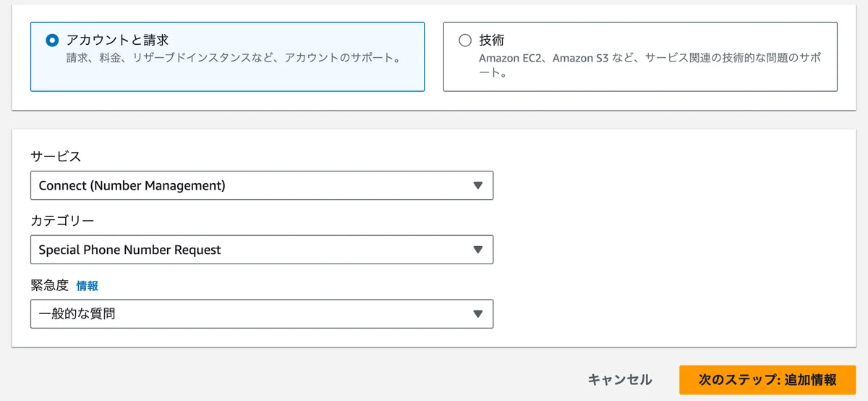Open the 情報 link next to 緊急度
The height and width of the screenshot is (401, 868).
coord(87,286)
